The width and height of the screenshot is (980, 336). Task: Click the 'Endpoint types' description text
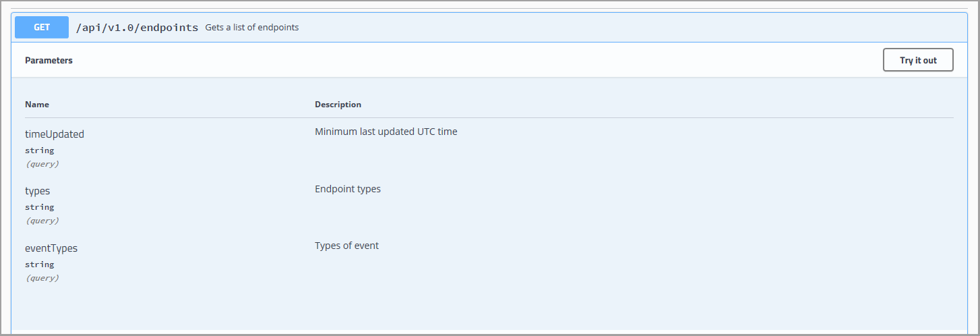[347, 189]
